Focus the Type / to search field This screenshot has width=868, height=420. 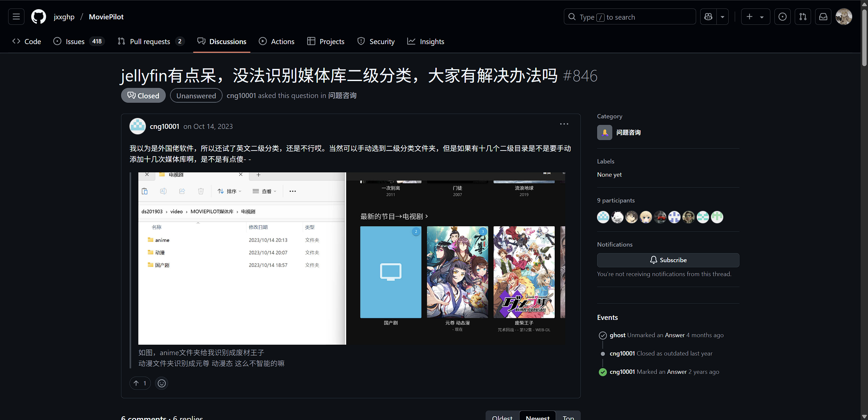(630, 17)
